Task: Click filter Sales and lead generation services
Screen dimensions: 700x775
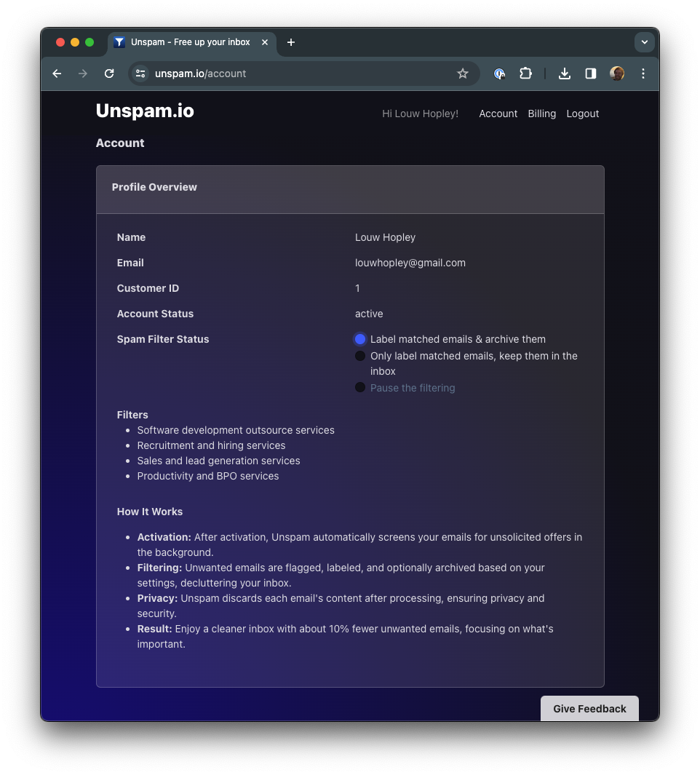Action: click(x=218, y=461)
